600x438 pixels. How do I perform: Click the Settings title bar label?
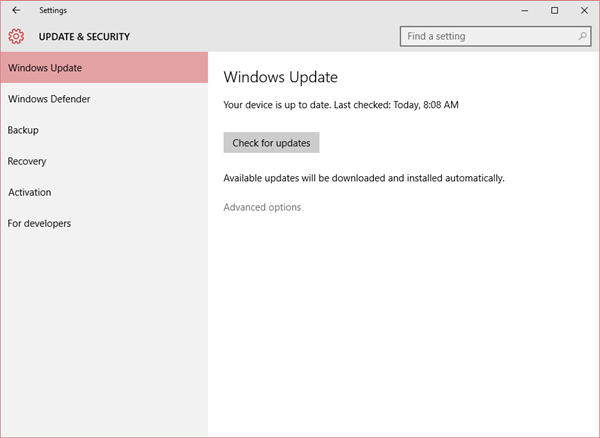(53, 10)
